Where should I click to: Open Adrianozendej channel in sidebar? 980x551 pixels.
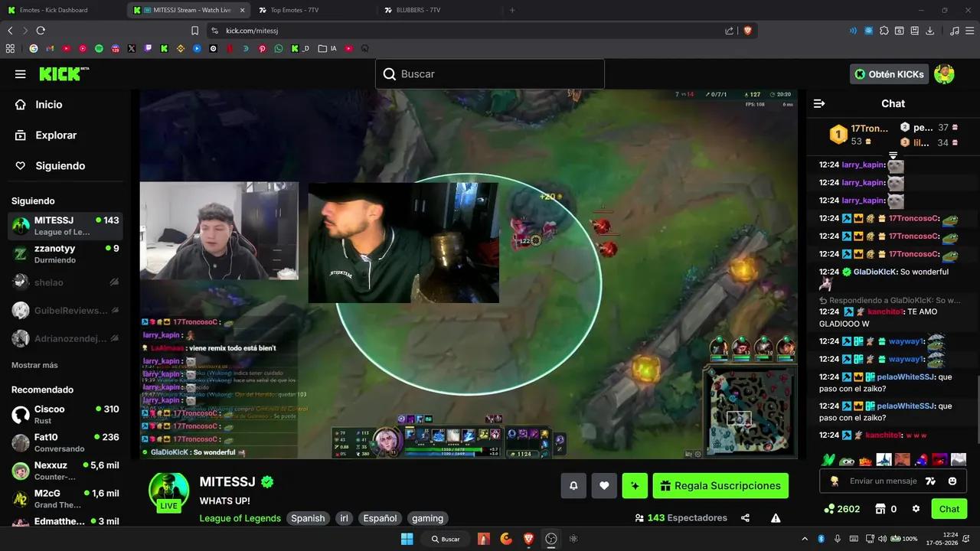(x=66, y=338)
